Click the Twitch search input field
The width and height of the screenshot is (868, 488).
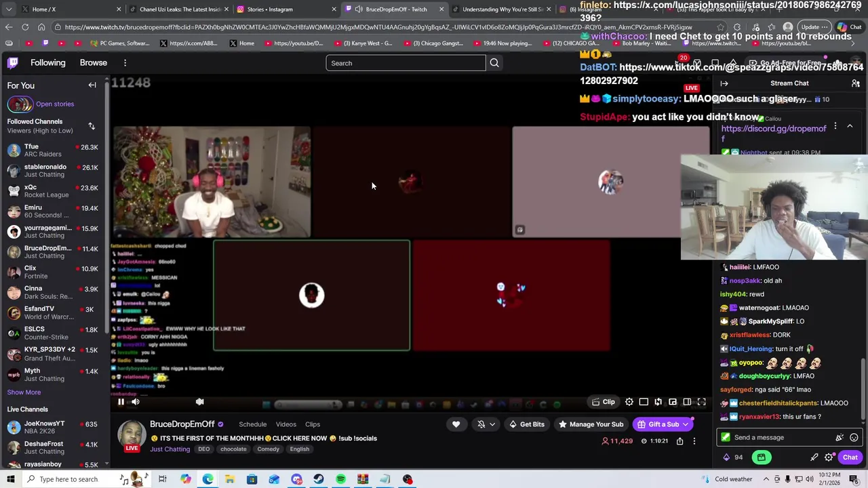click(406, 63)
